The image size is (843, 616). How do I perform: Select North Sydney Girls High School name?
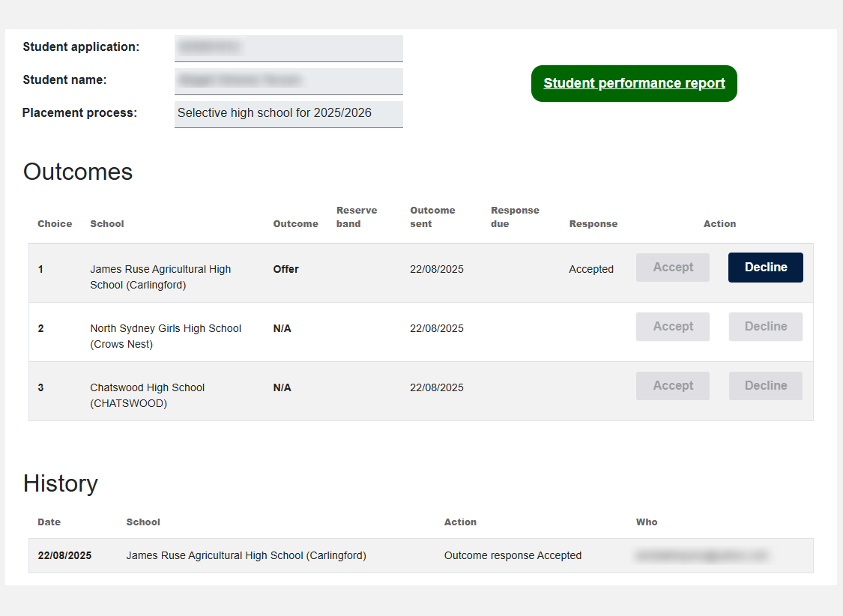[166, 336]
